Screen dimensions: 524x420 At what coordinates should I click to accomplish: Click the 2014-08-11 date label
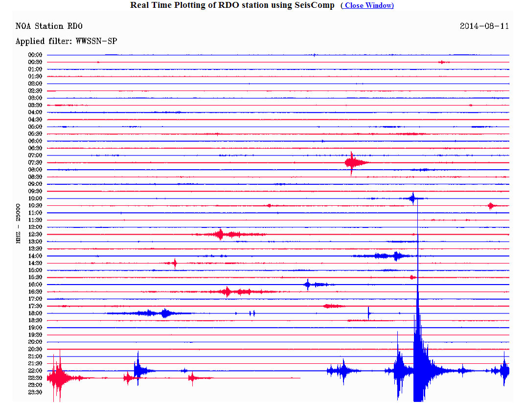pos(484,26)
